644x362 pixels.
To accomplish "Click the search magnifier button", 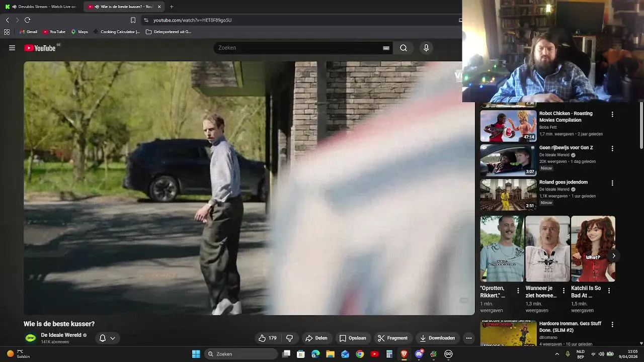I will 404,48.
